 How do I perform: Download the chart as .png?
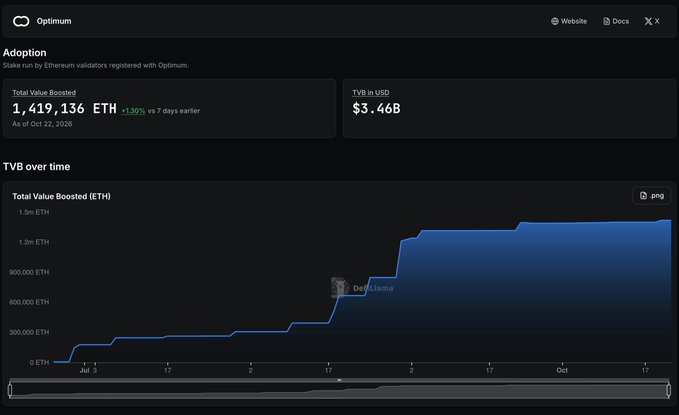tap(652, 196)
